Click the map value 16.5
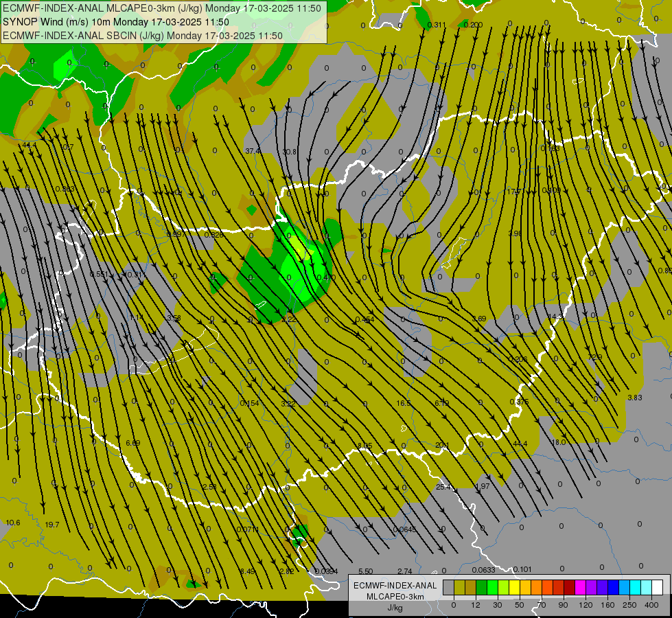 tap(404, 403)
